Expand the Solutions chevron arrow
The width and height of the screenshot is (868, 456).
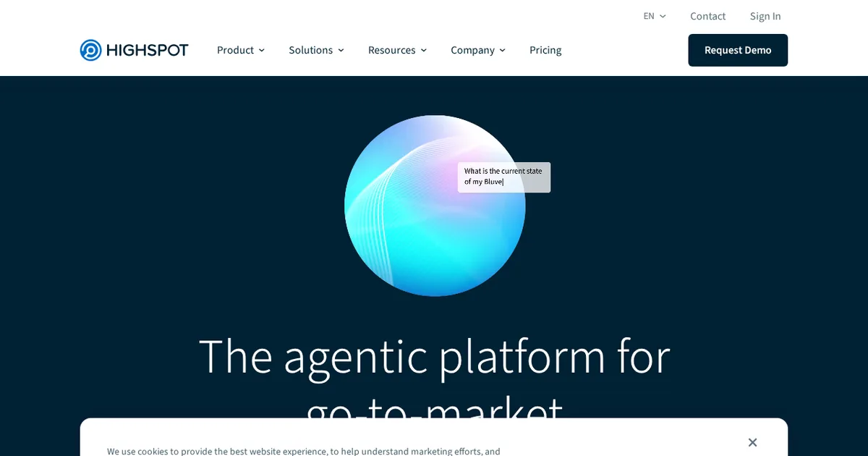[x=341, y=50]
